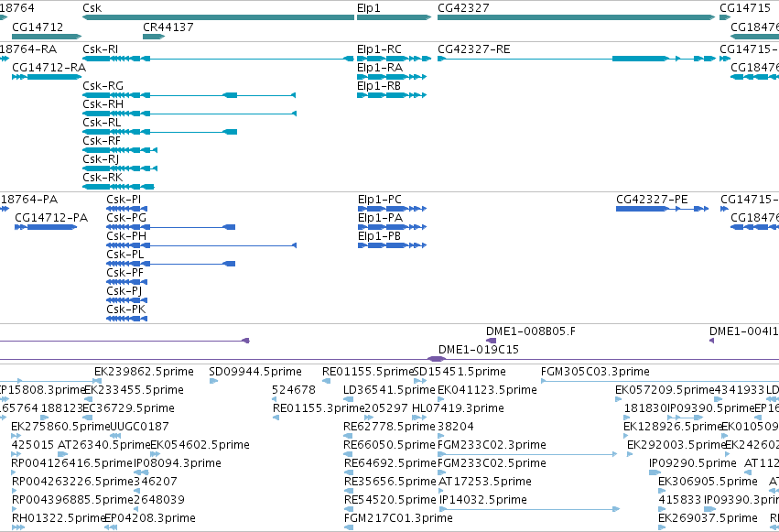Select the CG14712-PA protein label
The height and width of the screenshot is (532, 779).
[x=51, y=218]
